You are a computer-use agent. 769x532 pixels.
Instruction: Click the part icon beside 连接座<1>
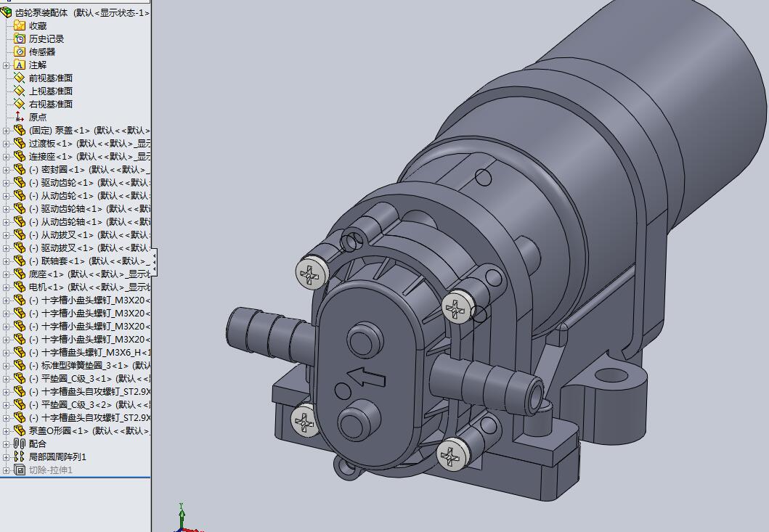pyautogui.click(x=19, y=156)
